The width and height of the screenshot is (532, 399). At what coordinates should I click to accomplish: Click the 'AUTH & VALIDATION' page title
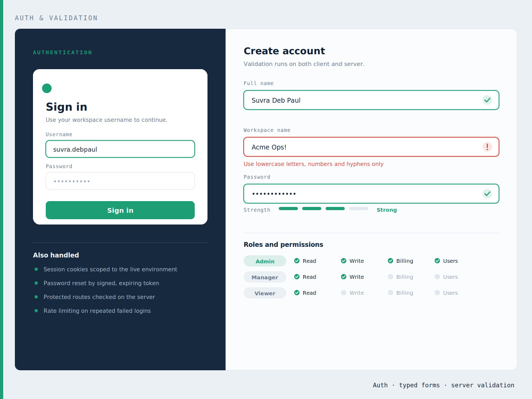point(56,18)
